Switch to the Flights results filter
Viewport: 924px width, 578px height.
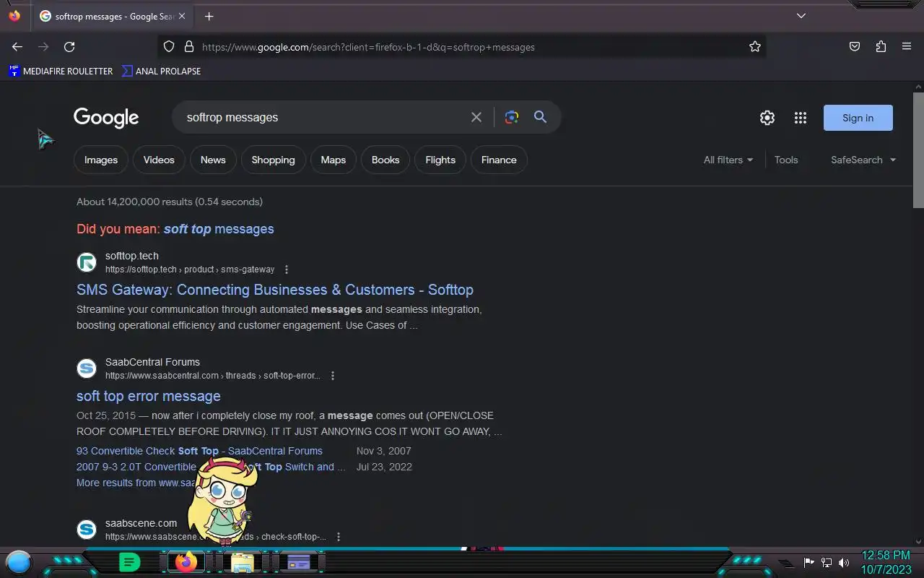440,160
